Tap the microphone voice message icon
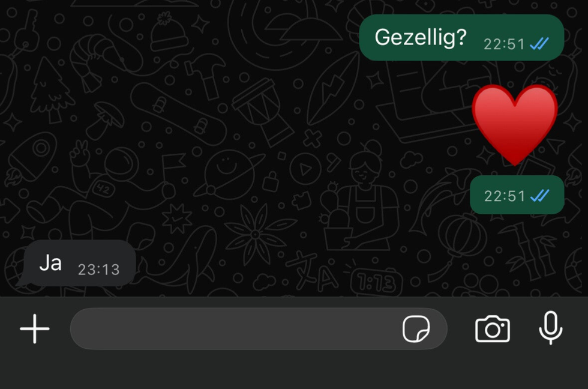 551,328
